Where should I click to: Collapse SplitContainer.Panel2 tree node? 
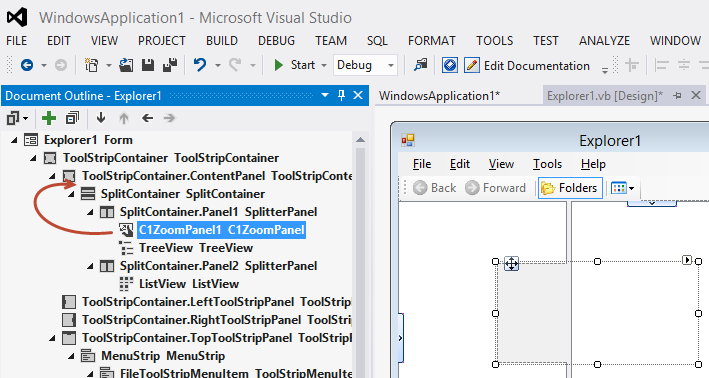coord(90,266)
